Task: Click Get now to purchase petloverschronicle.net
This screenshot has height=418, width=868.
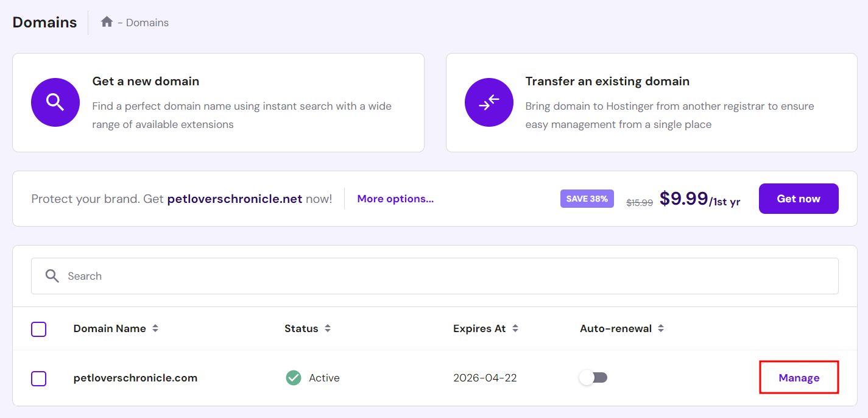Action: tap(799, 199)
